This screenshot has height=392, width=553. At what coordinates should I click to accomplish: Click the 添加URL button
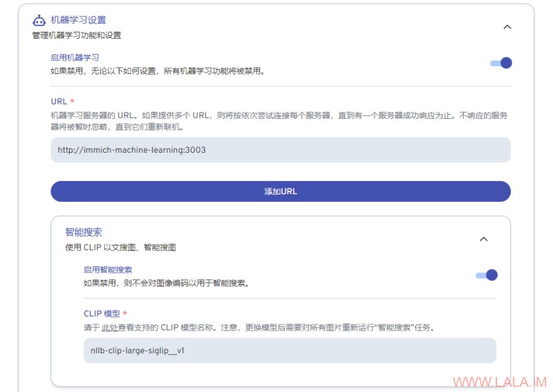point(281,192)
